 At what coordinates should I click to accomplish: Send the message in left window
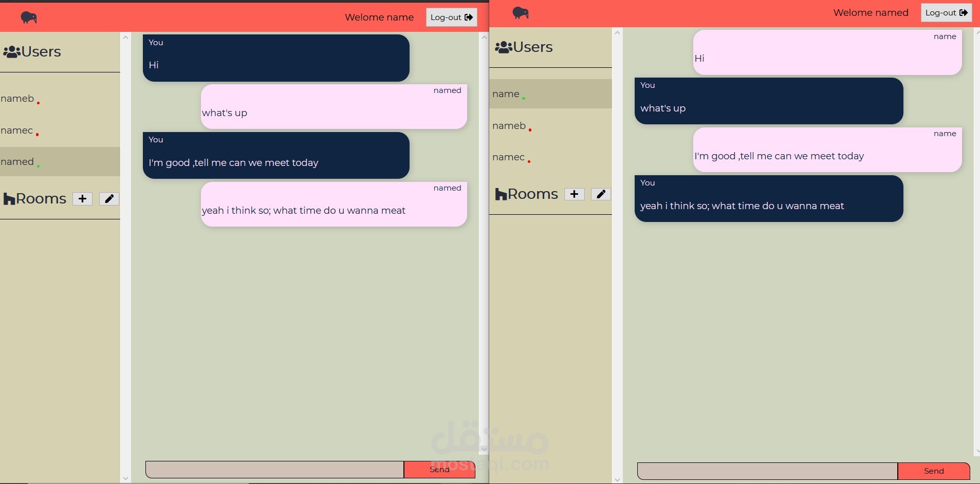(439, 470)
